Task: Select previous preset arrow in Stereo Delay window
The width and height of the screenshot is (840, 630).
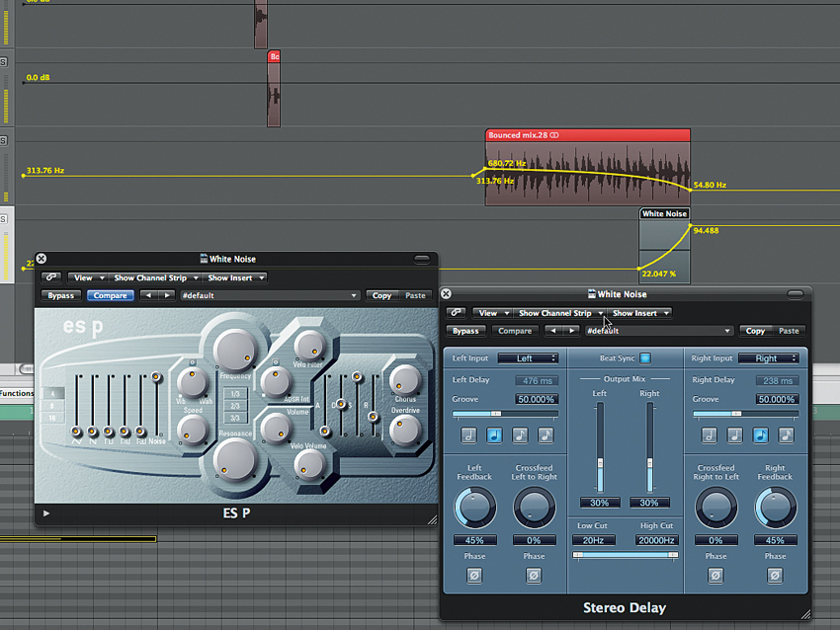Action: tap(553, 331)
